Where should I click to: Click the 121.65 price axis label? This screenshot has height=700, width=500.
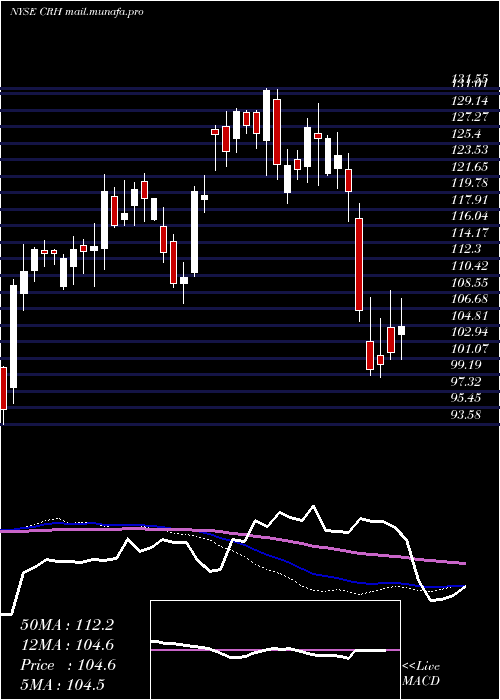pyautogui.click(x=469, y=167)
